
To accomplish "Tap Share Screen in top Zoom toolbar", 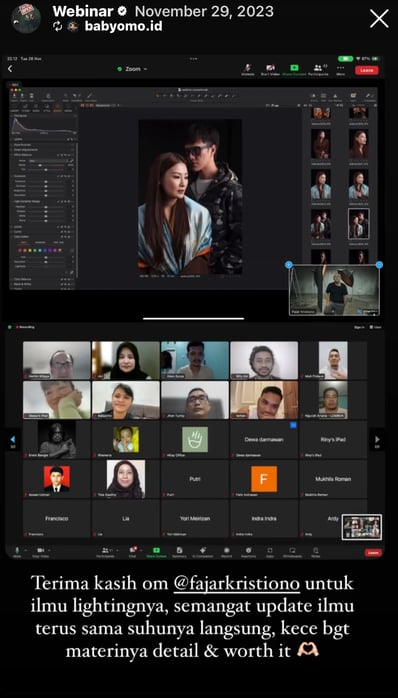I will click(294, 69).
